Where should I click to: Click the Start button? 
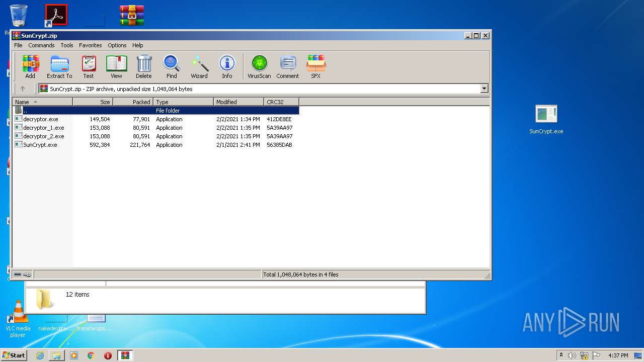[x=14, y=355]
